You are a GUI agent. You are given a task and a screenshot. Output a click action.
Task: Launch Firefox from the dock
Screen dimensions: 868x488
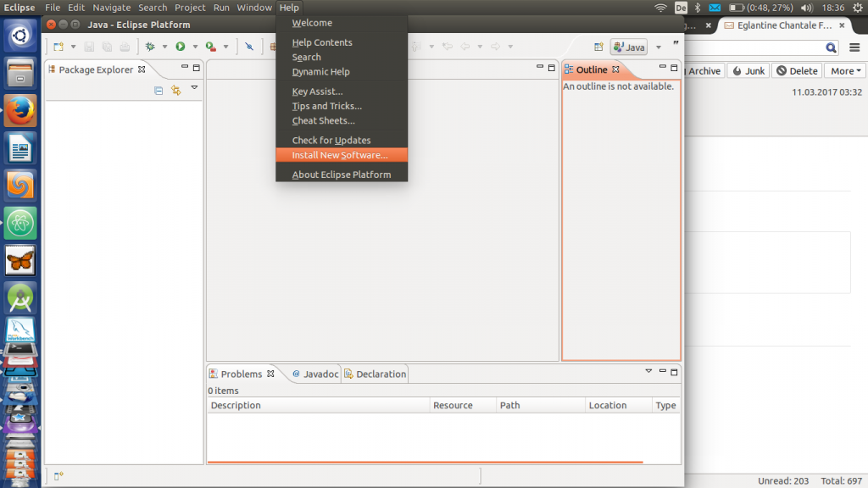(x=20, y=111)
